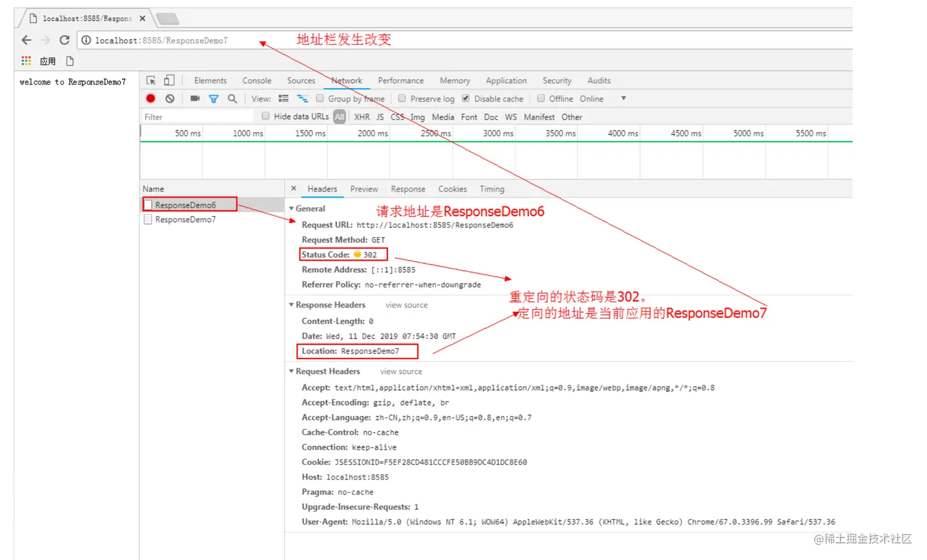927x560 pixels.
Task: Open the Online throttling dropdown arrow
Action: pyautogui.click(x=624, y=98)
